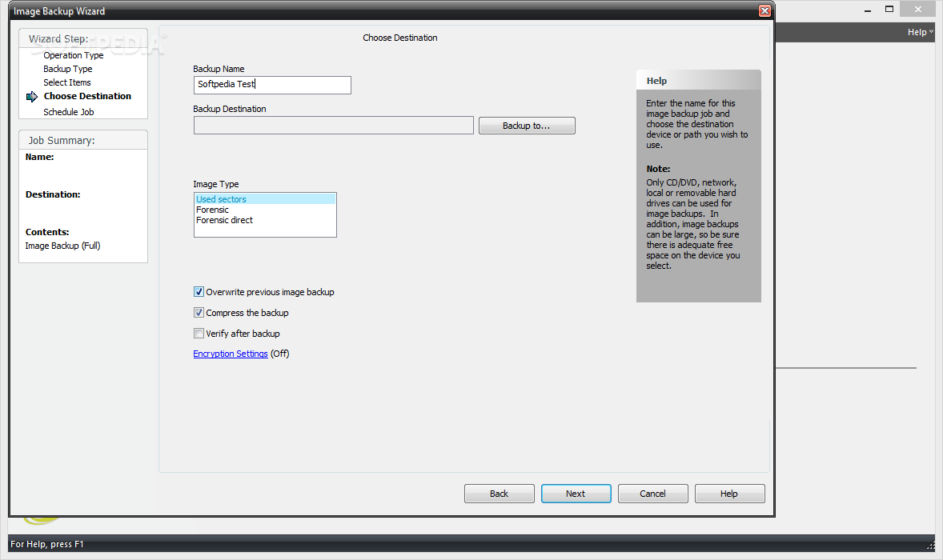The height and width of the screenshot is (560, 943).
Task: Jump to Operation Type wizard step
Action: (x=74, y=55)
